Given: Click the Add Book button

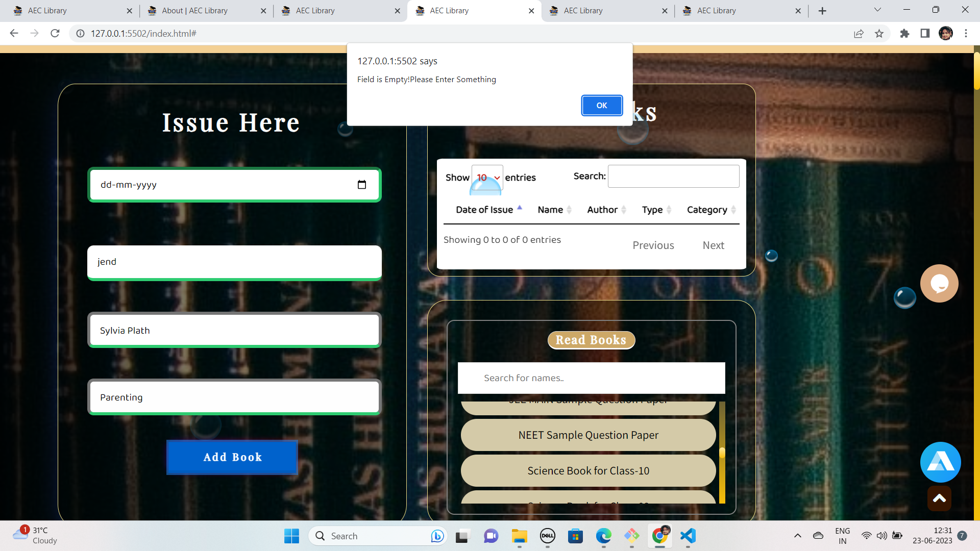Looking at the screenshot, I should 232,457.
